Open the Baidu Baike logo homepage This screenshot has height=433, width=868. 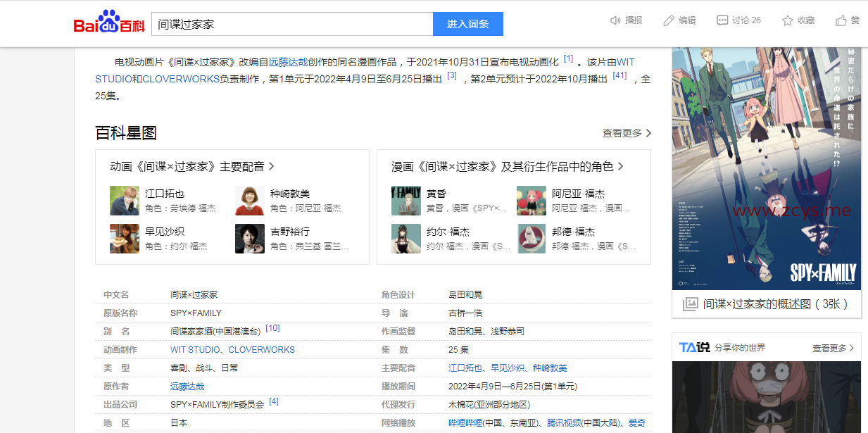click(109, 23)
